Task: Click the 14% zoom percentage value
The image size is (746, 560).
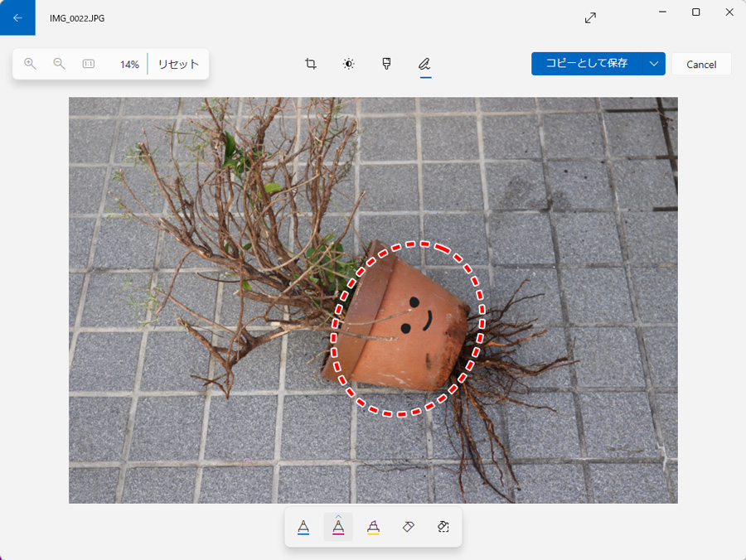Action: (129, 64)
